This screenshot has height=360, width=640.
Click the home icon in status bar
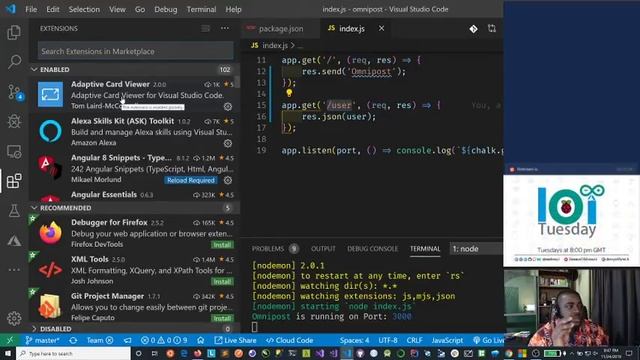point(200,340)
